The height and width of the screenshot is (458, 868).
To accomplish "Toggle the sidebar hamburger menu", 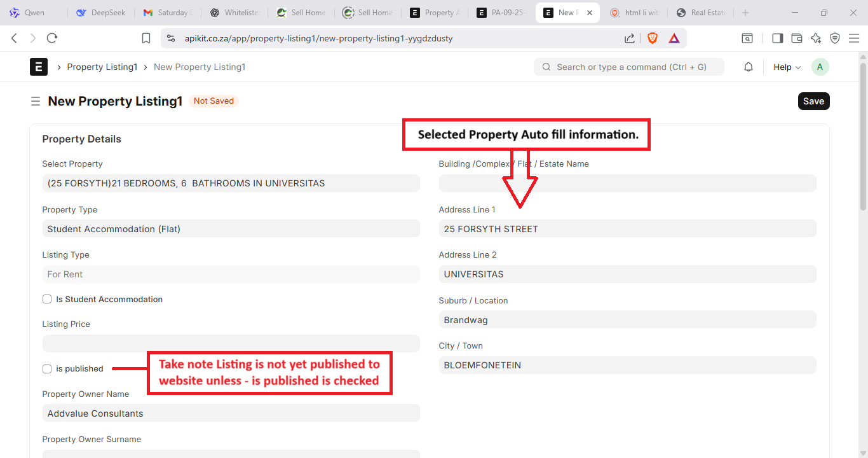I will pyautogui.click(x=36, y=101).
